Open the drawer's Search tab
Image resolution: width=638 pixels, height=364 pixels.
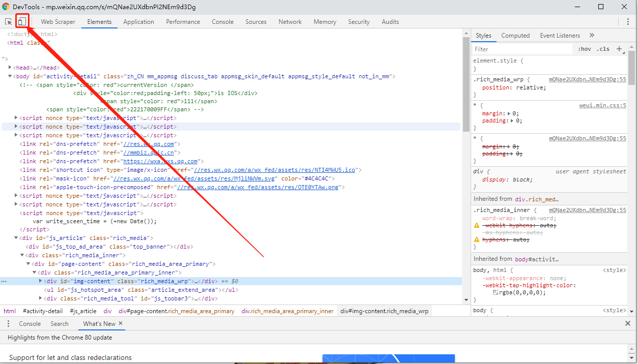pos(60,324)
